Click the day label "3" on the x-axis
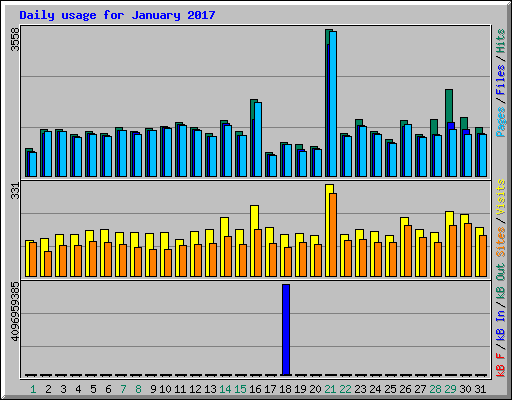 pos(63,389)
